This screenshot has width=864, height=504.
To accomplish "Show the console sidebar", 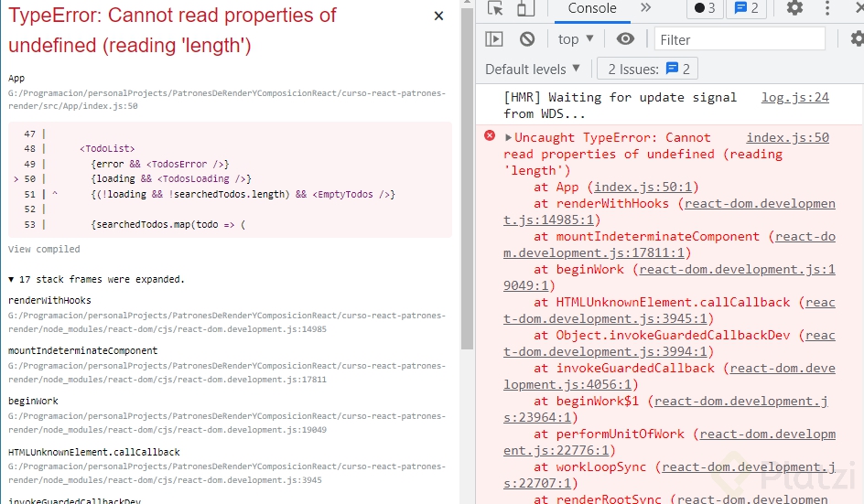I will 494,39.
